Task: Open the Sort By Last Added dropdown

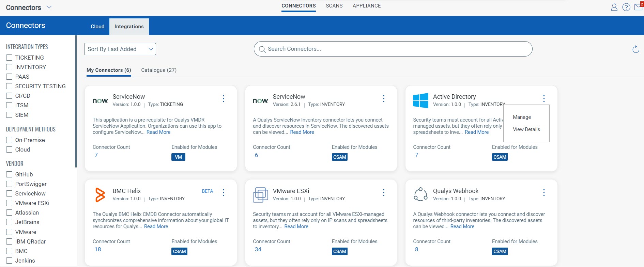Action: [x=120, y=49]
